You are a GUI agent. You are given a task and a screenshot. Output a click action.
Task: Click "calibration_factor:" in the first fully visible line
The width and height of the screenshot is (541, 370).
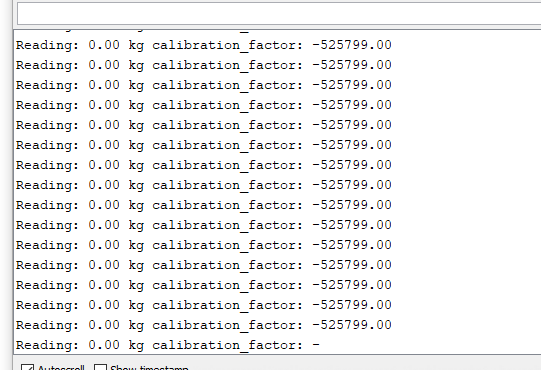(227, 45)
